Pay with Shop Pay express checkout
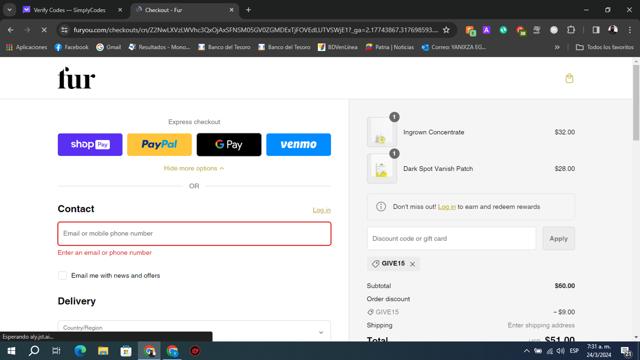640x360 pixels. [90, 144]
